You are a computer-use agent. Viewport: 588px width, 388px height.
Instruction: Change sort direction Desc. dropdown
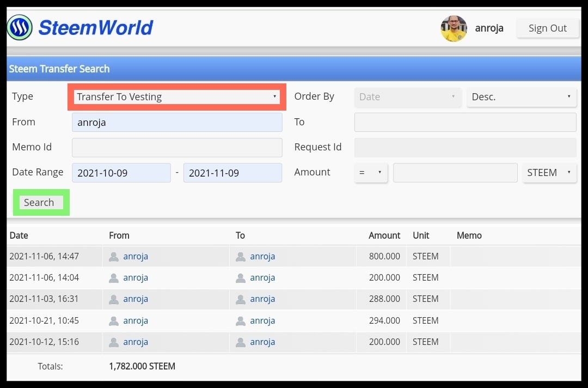(x=521, y=97)
